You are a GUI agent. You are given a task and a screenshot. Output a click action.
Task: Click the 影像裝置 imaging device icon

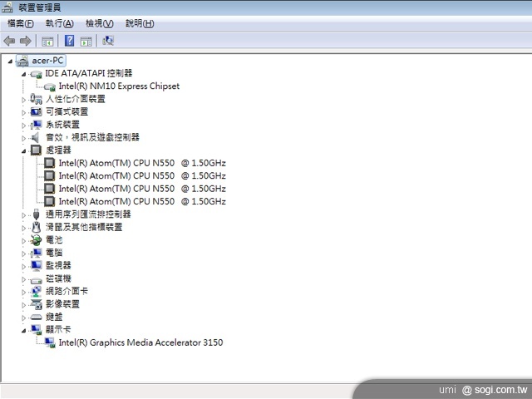point(36,304)
